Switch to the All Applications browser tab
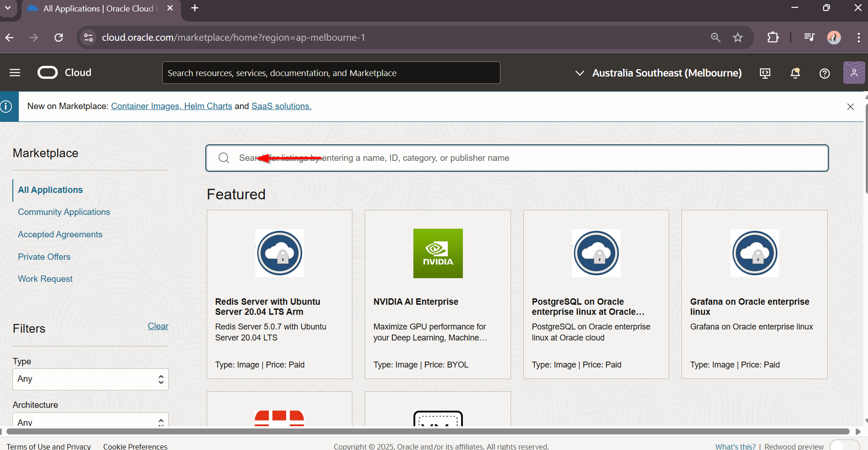Viewport: 868px width, 450px height. point(92,8)
